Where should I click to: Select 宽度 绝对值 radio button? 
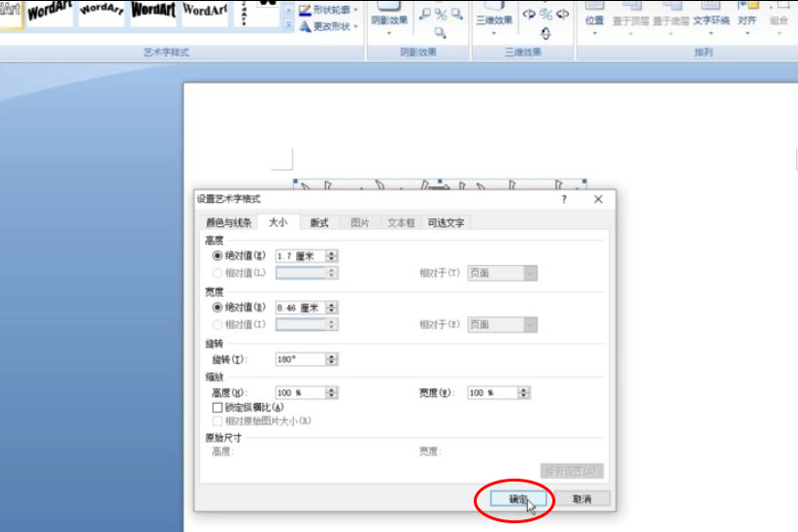tap(217, 307)
